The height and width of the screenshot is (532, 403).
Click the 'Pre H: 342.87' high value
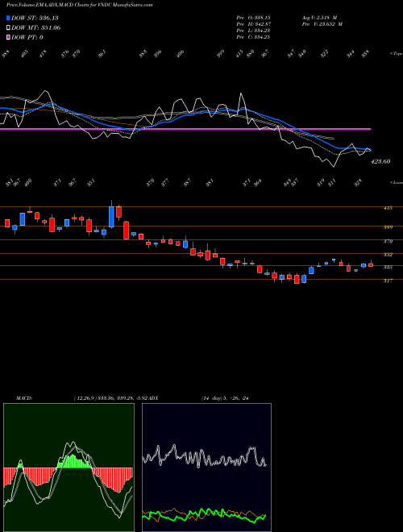[x=253, y=24]
